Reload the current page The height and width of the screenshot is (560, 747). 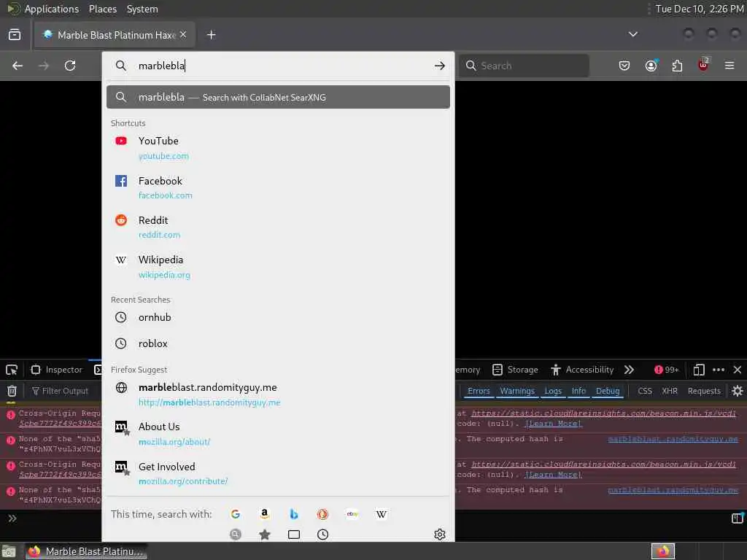[70, 66]
